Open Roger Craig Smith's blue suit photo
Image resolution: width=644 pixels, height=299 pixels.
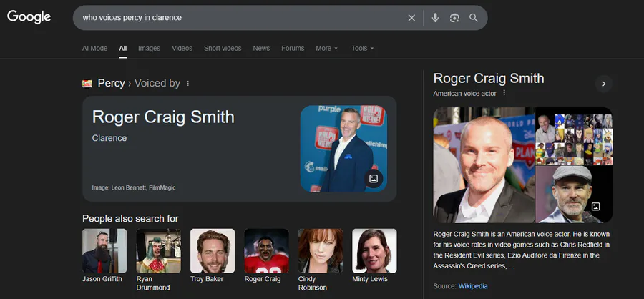(x=343, y=149)
